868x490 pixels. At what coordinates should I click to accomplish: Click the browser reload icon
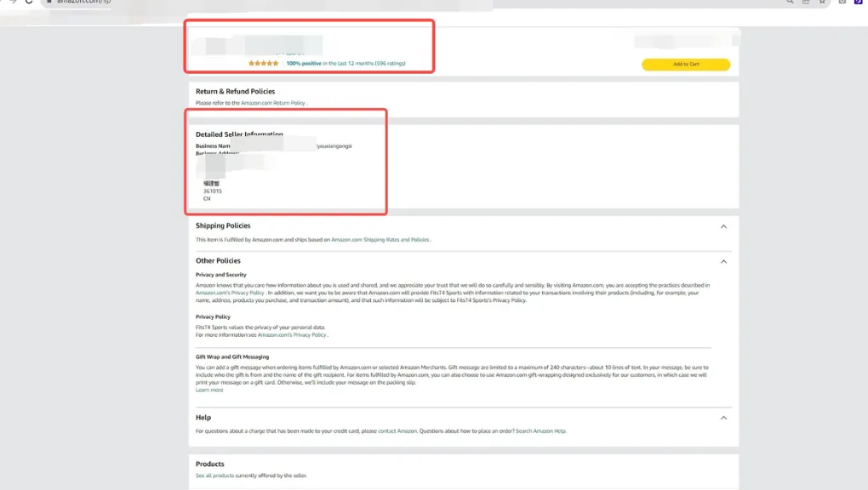[x=29, y=2]
